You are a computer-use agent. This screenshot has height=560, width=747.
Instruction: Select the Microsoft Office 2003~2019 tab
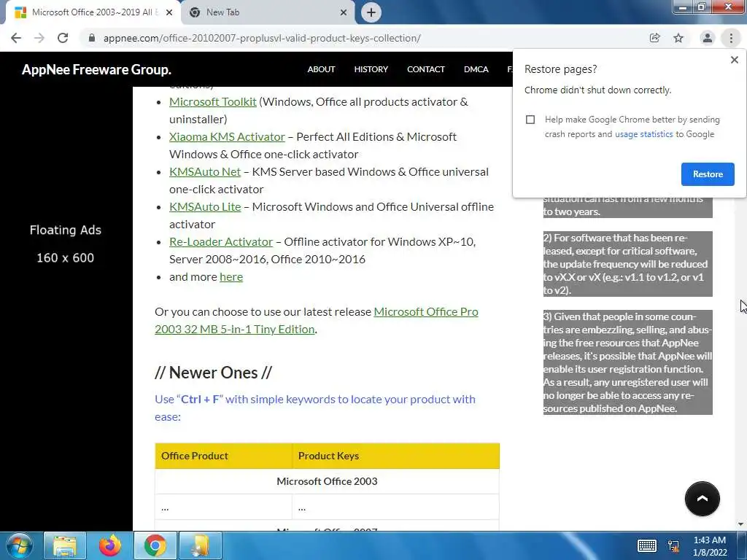[x=93, y=12]
